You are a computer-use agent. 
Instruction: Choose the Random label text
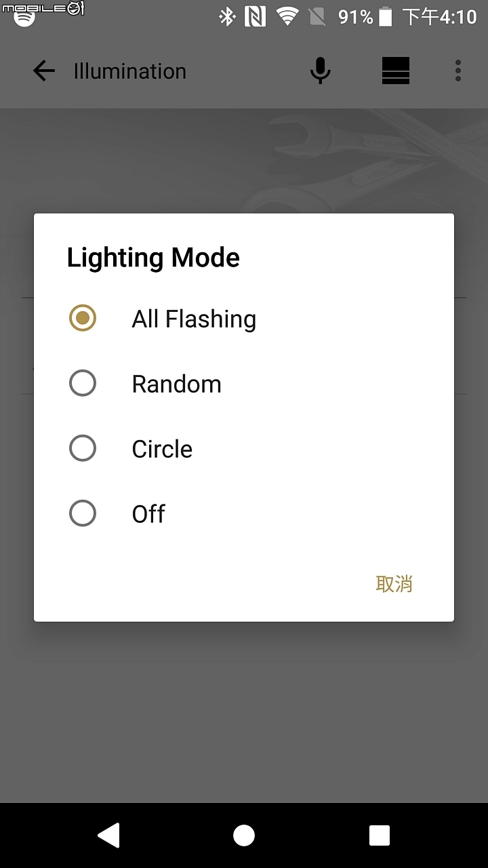pyautogui.click(x=176, y=384)
